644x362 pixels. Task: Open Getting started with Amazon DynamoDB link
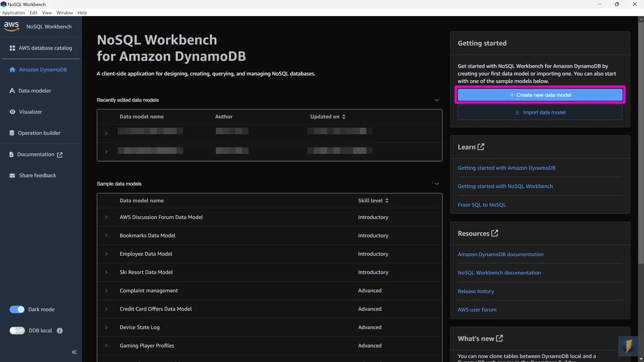[x=507, y=168]
